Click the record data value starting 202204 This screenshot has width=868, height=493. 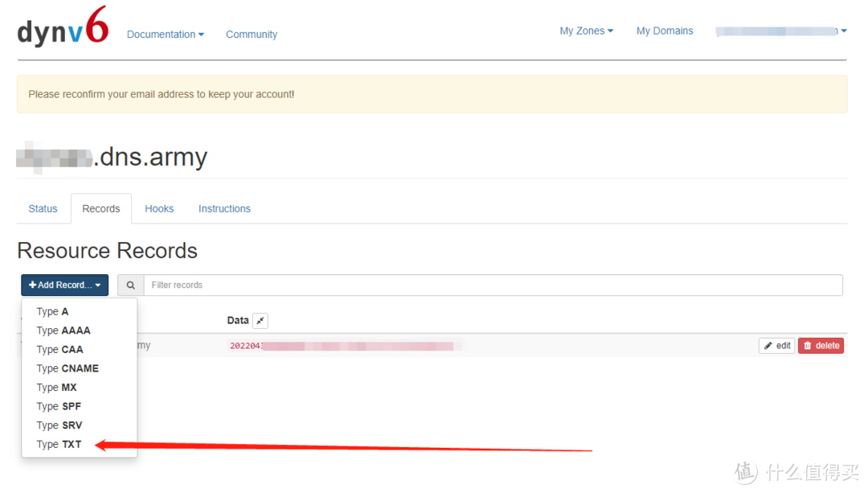345,346
